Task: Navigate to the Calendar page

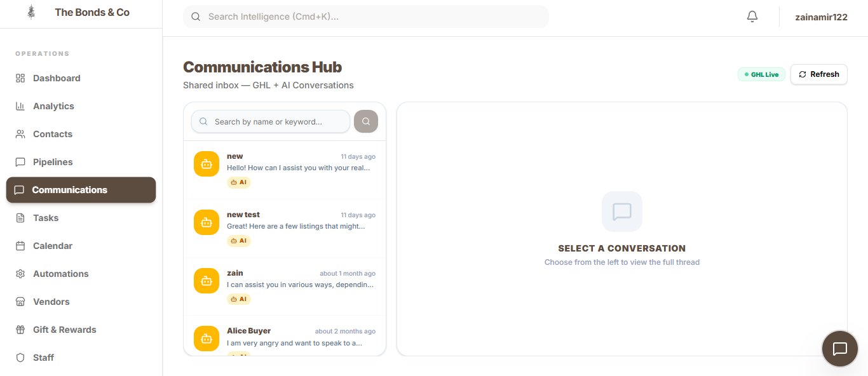Action: (53, 246)
